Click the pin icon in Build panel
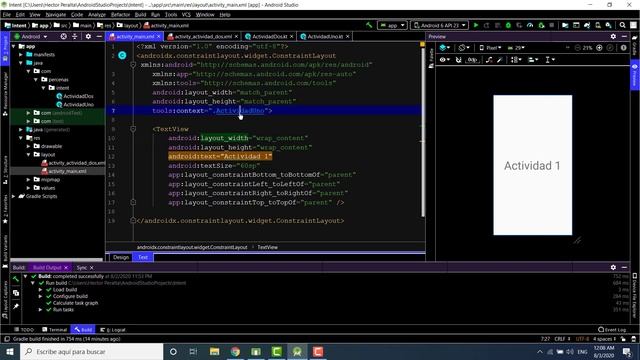640x360 pixels. (x=16, y=306)
